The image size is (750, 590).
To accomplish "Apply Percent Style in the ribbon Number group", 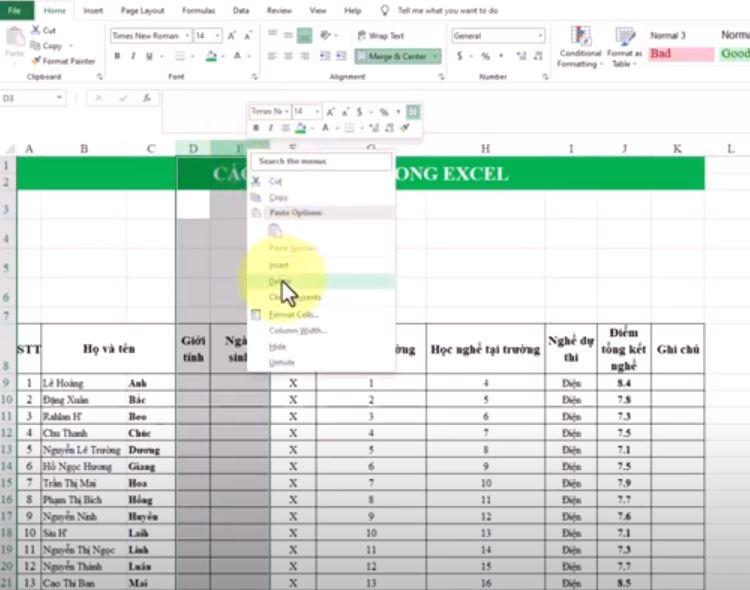I will click(x=485, y=56).
